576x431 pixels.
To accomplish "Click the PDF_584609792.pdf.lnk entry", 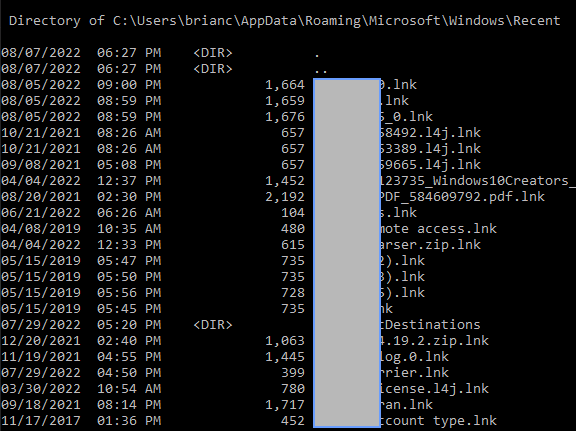I will coord(462,197).
